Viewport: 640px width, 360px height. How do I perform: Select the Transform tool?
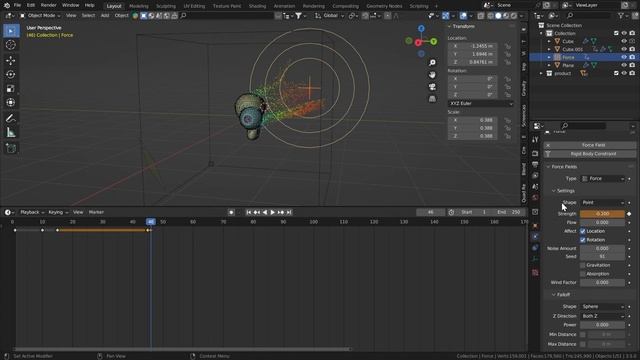tap(11, 102)
